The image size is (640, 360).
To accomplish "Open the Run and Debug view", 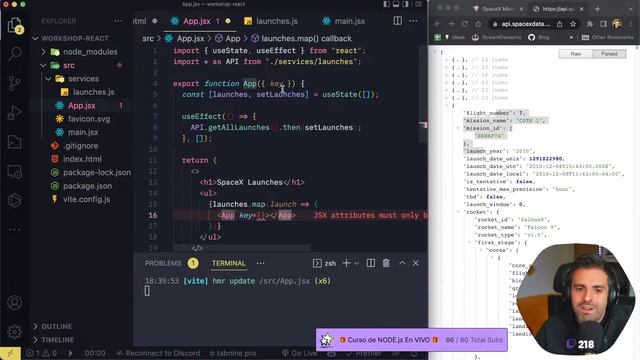I will coord(15,112).
